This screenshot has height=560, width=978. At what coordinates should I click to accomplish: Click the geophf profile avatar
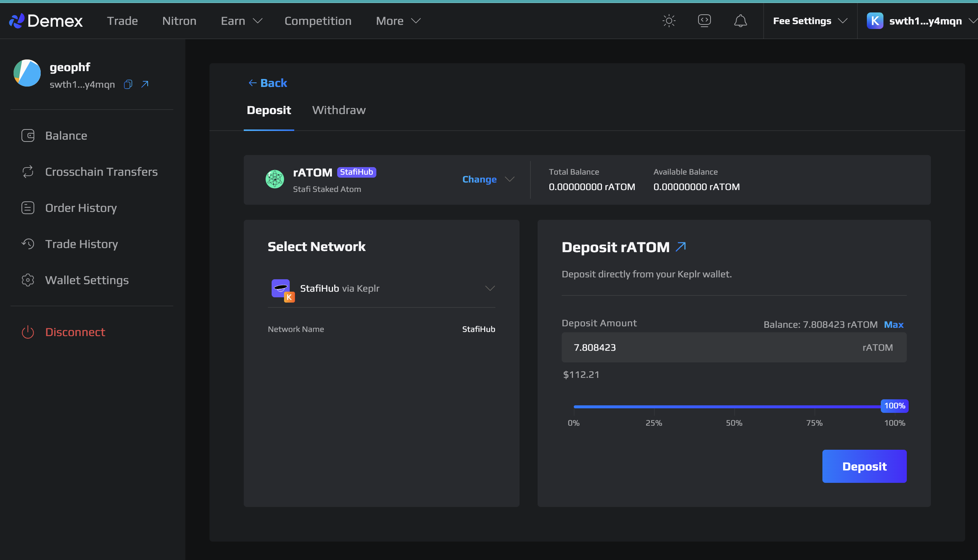click(x=27, y=73)
